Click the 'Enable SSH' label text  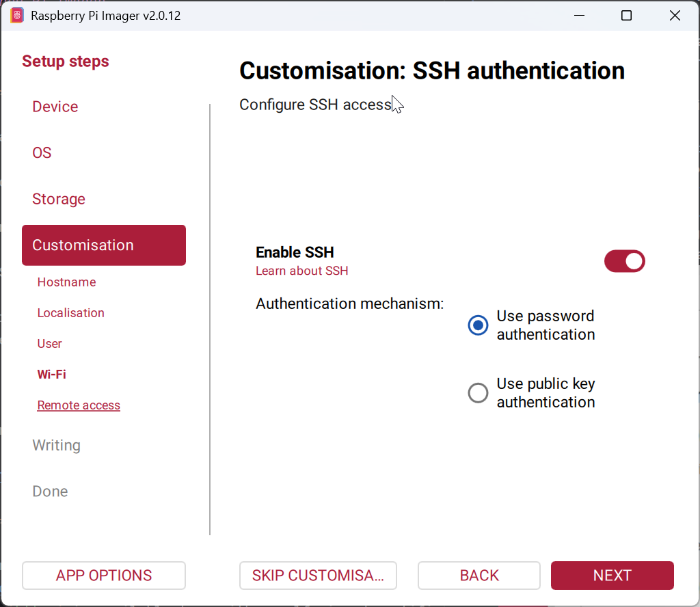(295, 252)
